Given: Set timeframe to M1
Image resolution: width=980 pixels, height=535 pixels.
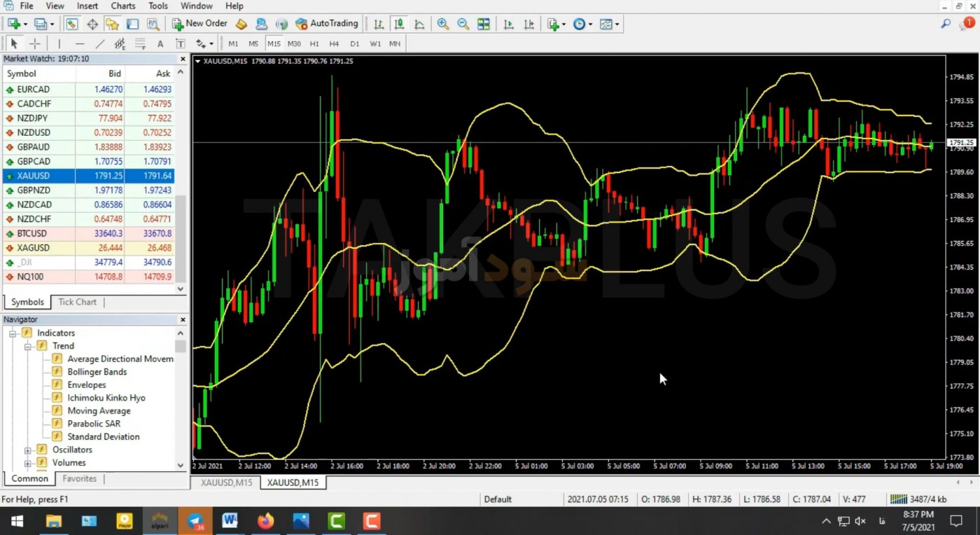Looking at the screenshot, I should point(233,43).
